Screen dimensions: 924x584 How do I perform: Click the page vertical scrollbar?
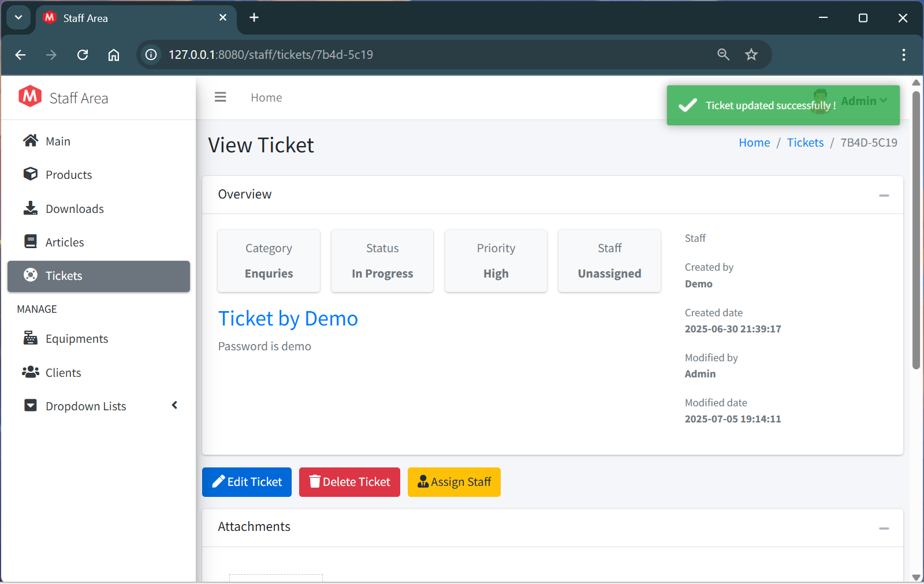(916, 231)
